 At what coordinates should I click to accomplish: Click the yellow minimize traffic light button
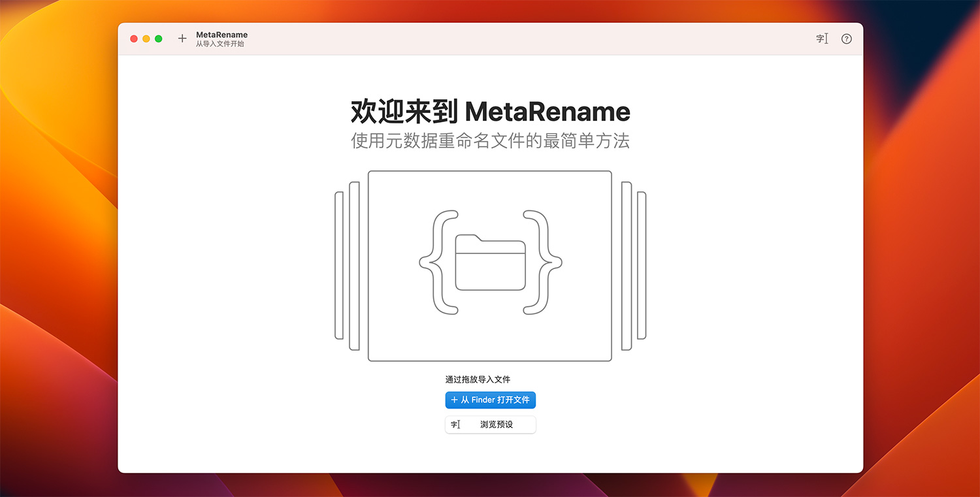(146, 39)
